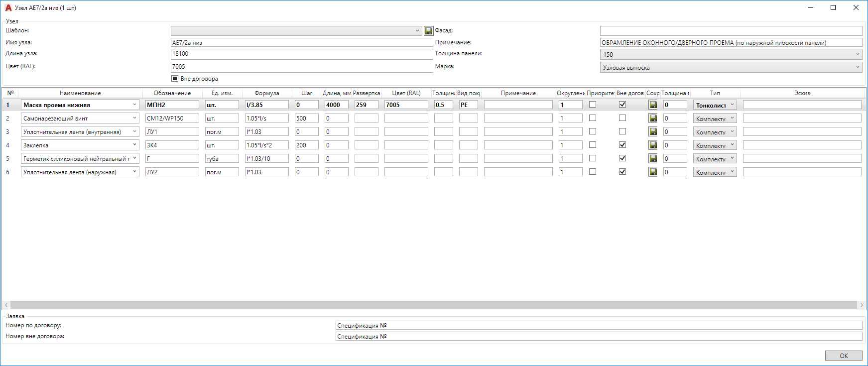Click the Номер по договору field

(x=599, y=325)
